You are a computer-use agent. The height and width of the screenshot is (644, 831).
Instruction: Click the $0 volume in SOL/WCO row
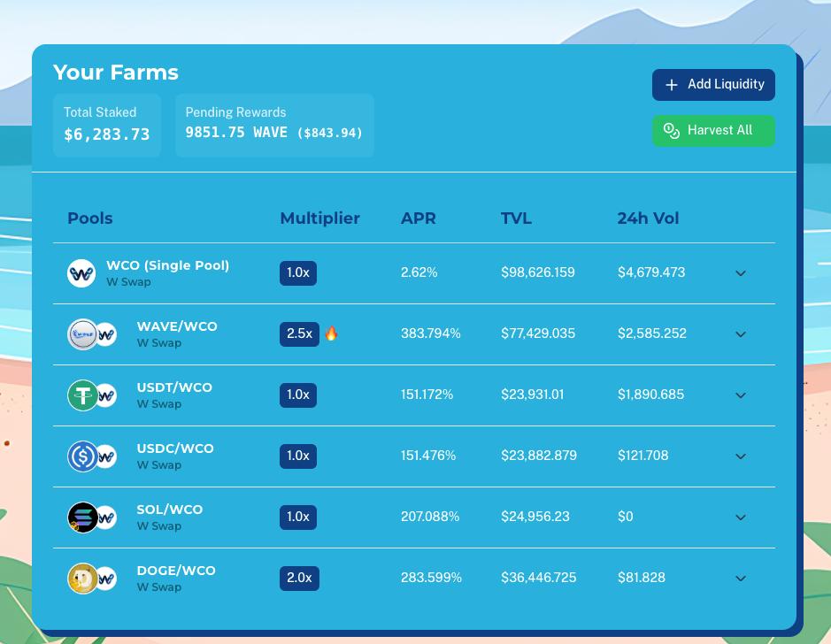[626, 517]
